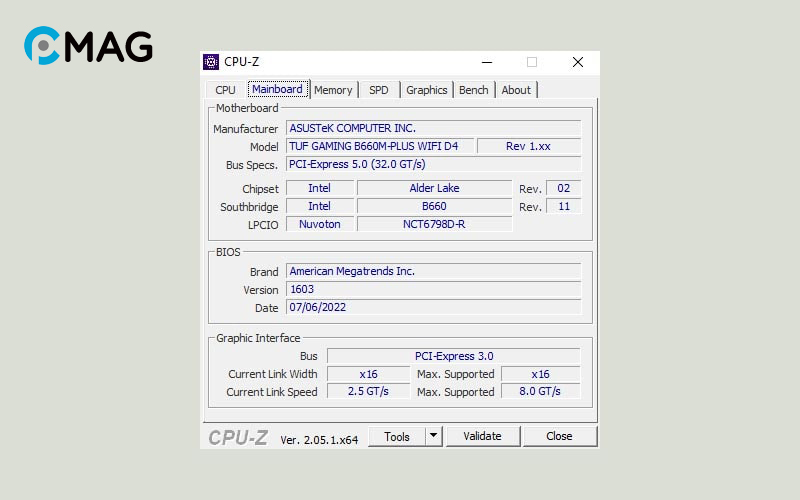Screen dimensions: 800x500
Task: Click the Alder Lake chipset field
Action: (434, 188)
